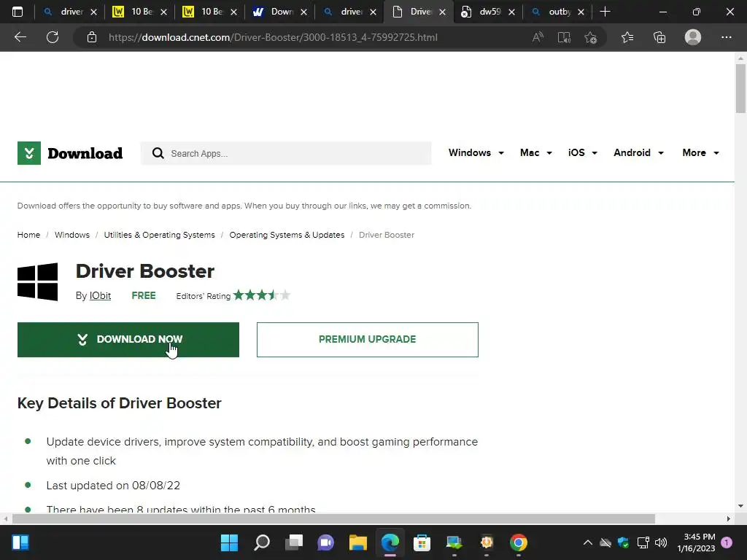Open taskbar Search magnifier
This screenshot has height=560, width=747.
pyautogui.click(x=262, y=542)
